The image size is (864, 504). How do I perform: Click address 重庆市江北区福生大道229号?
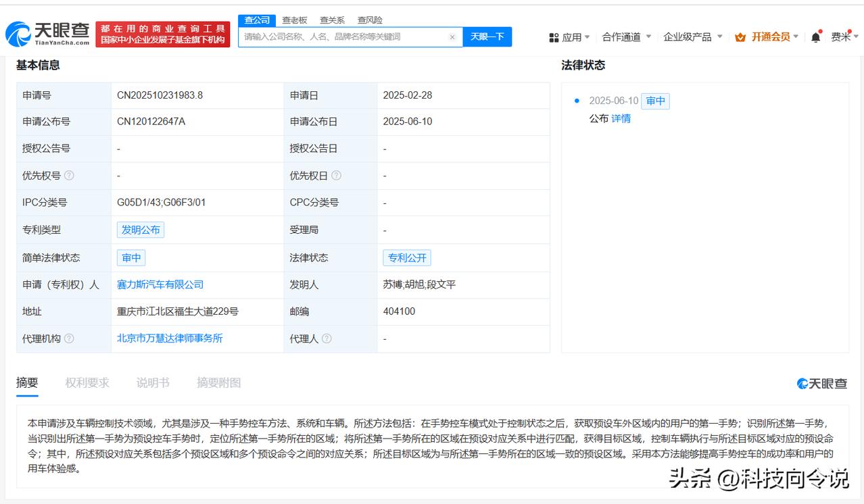pyautogui.click(x=178, y=311)
